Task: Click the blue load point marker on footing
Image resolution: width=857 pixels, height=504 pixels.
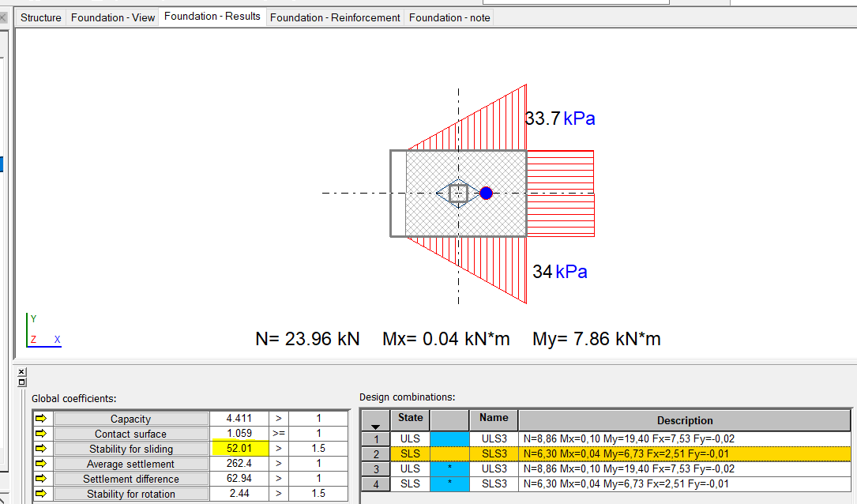Action: [486, 193]
